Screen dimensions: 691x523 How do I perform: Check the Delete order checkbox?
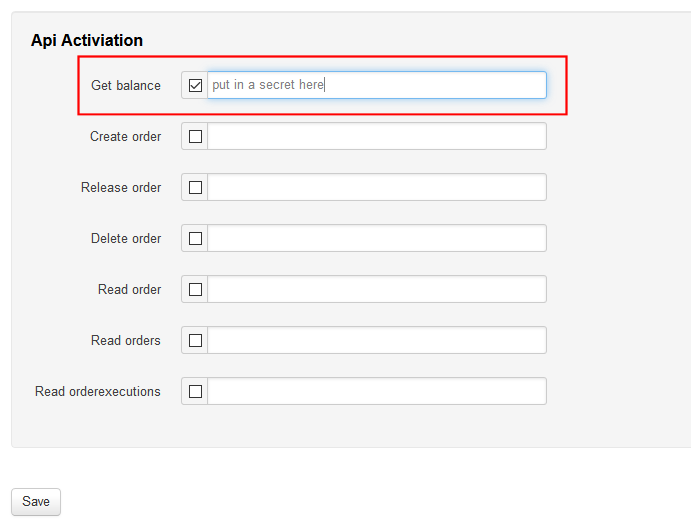(195, 239)
